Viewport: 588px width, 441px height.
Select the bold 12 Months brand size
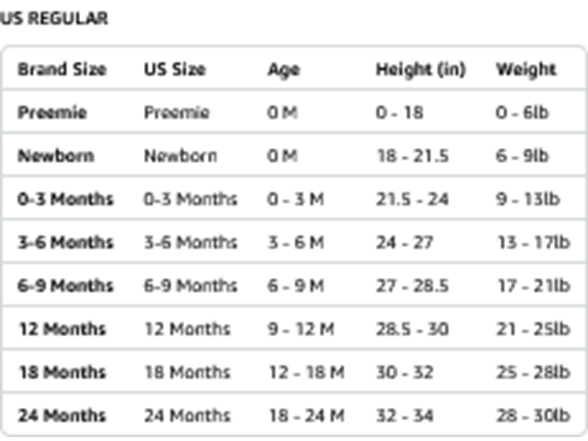point(62,329)
